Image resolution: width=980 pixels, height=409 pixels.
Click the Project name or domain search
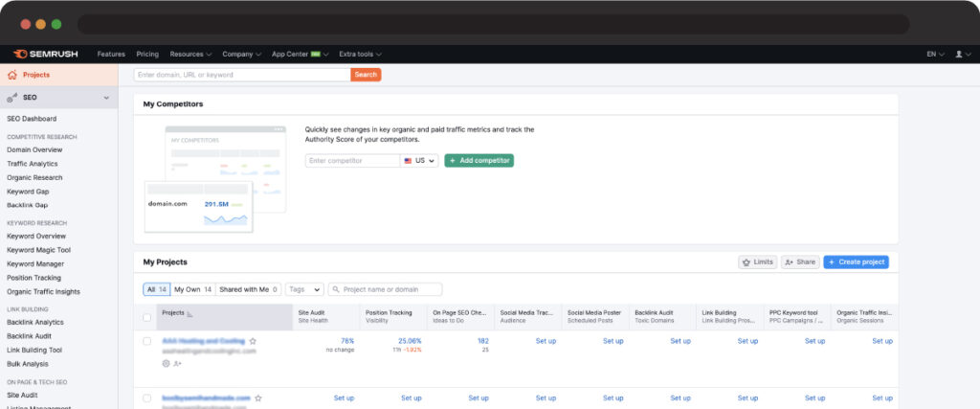385,289
